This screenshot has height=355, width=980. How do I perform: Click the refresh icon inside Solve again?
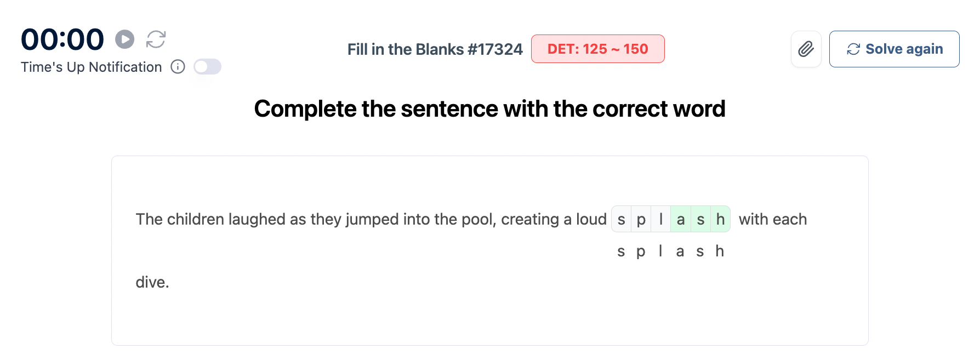tap(853, 49)
